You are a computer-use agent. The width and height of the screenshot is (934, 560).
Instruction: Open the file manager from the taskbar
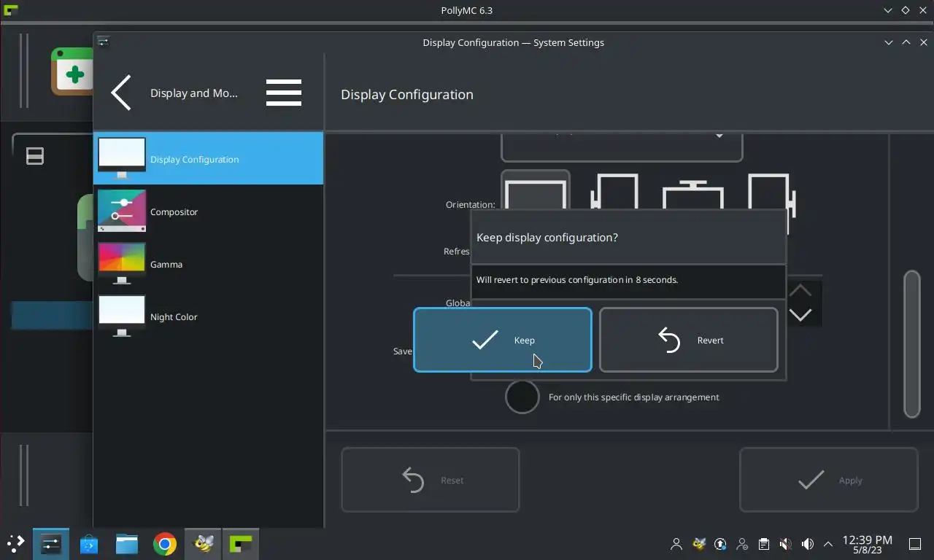[127, 543]
